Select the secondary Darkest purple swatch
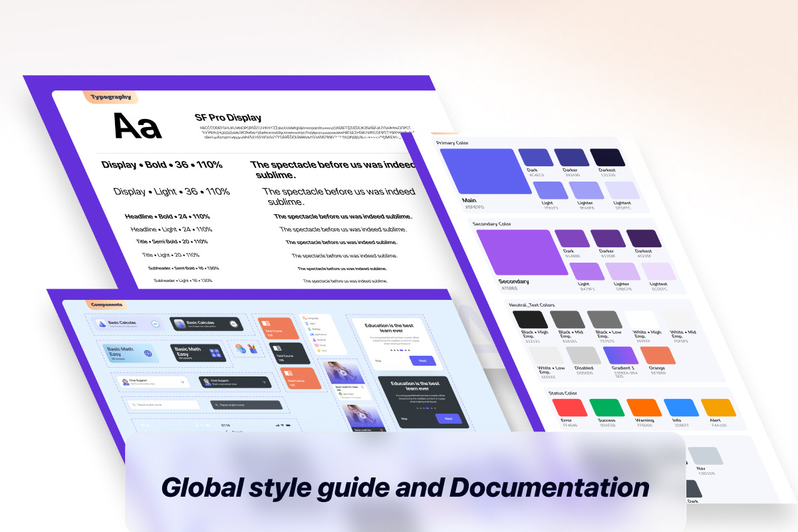Viewport: 798px width, 532px height. [x=644, y=239]
